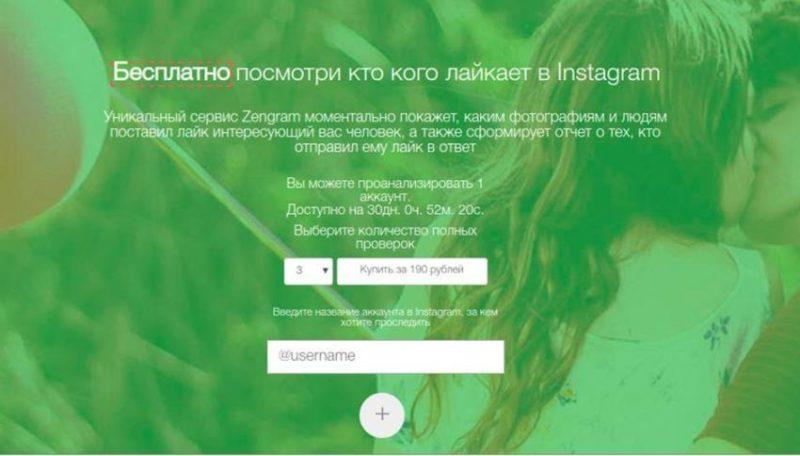
Task: Focus the @username input field
Action: 386,357
